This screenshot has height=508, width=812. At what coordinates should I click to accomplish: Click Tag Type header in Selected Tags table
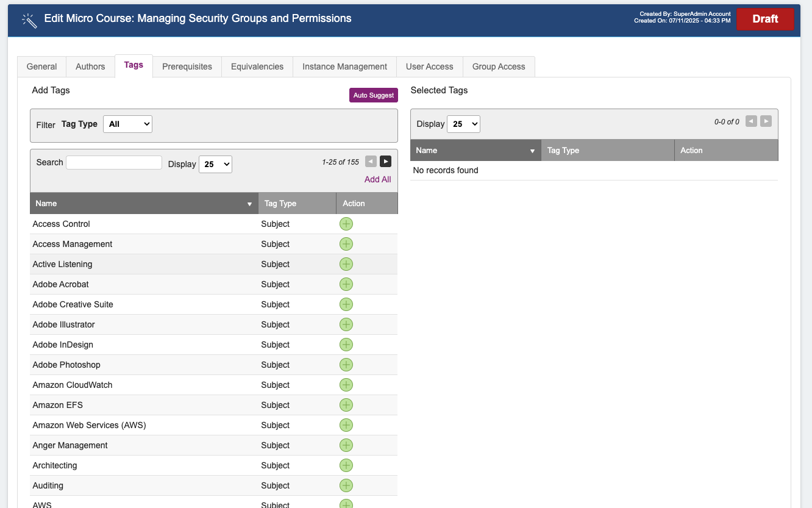(608, 151)
